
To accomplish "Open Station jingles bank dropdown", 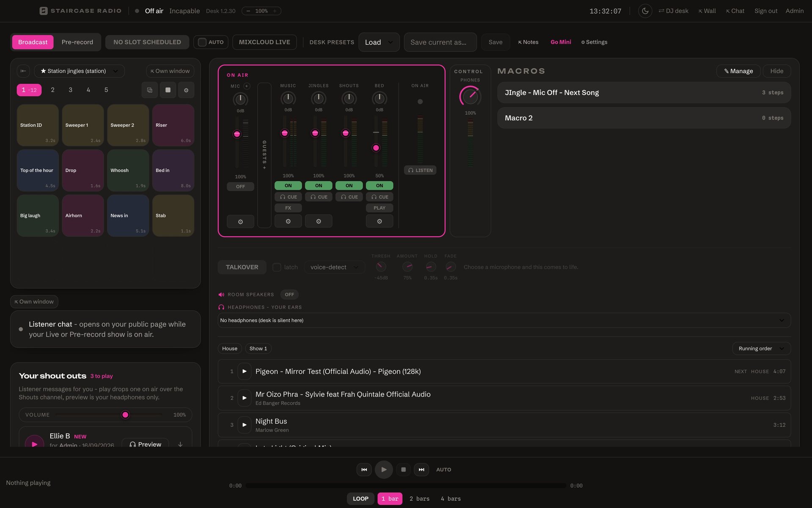I will (x=80, y=71).
